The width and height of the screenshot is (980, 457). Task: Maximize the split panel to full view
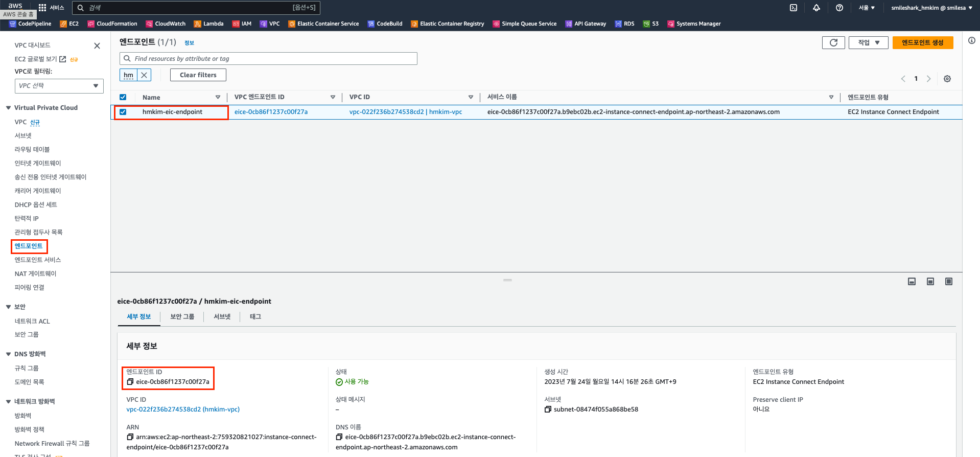click(x=949, y=282)
